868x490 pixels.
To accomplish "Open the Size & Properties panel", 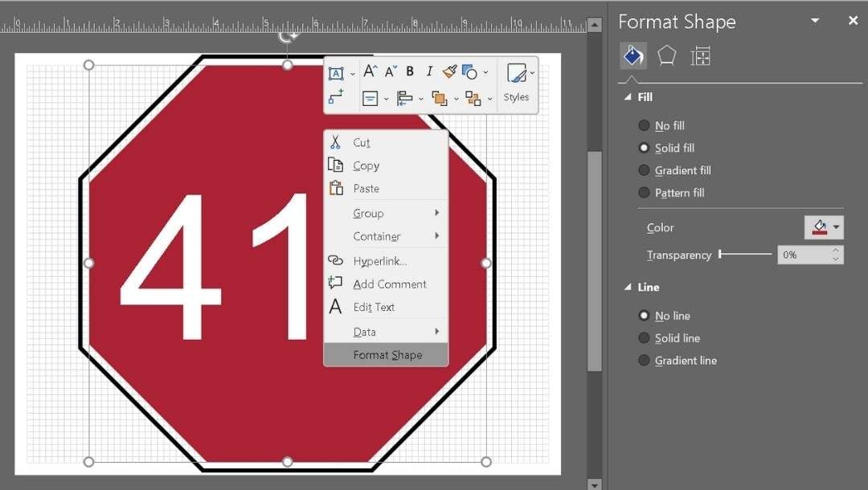I will [x=700, y=55].
